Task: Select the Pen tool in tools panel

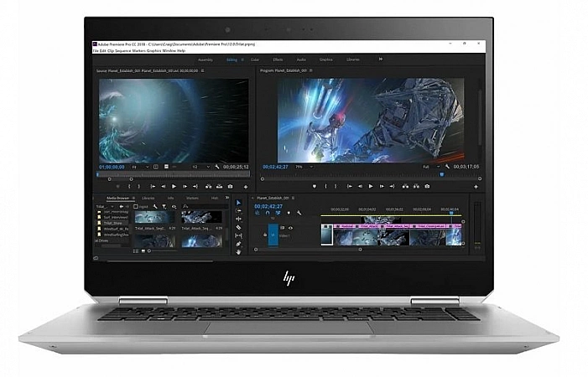Action: (x=238, y=243)
